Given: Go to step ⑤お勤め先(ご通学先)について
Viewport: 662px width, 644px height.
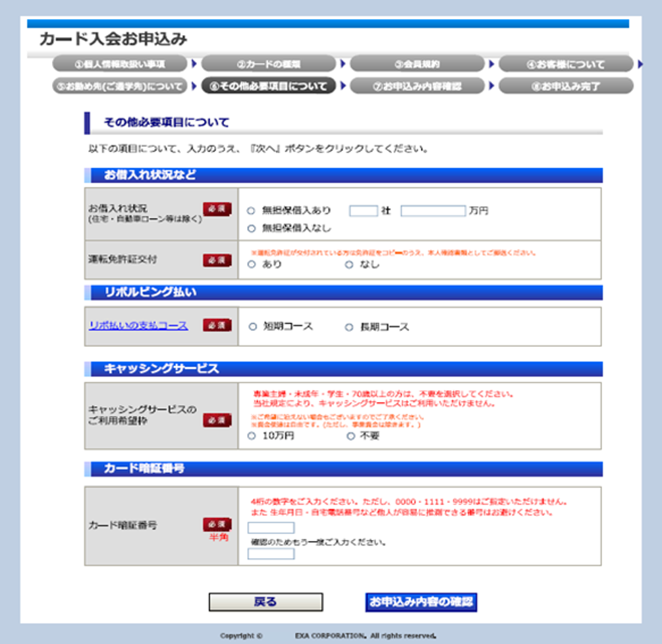Looking at the screenshot, I should pyautogui.click(x=120, y=86).
